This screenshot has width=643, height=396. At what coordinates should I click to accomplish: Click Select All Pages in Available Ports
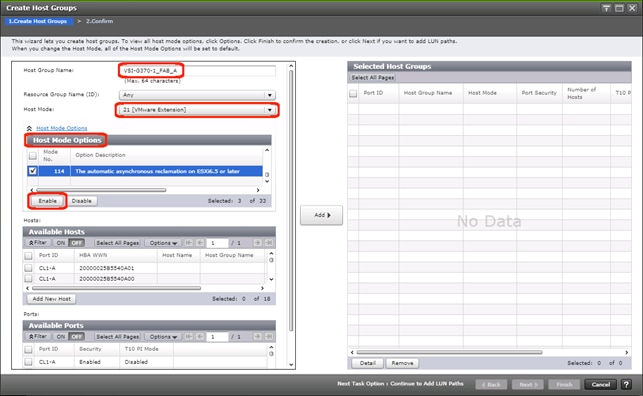(118, 337)
